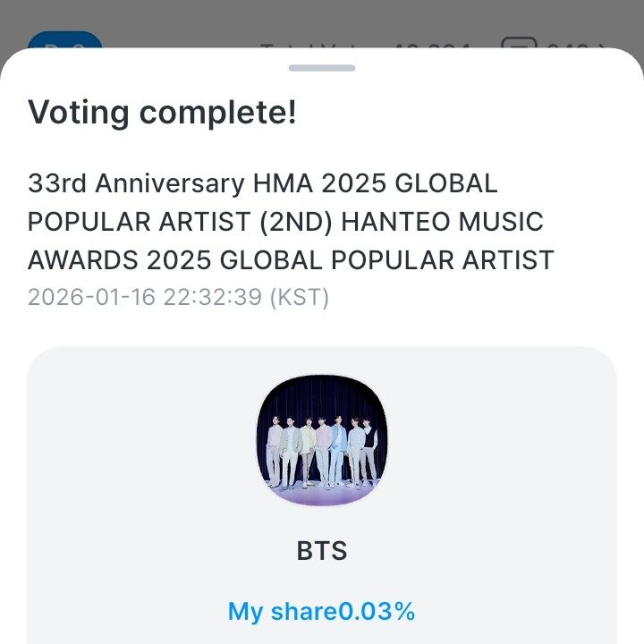The image size is (644, 644).
Task: Open the BTS group photo thumbnail
Action: [322, 442]
